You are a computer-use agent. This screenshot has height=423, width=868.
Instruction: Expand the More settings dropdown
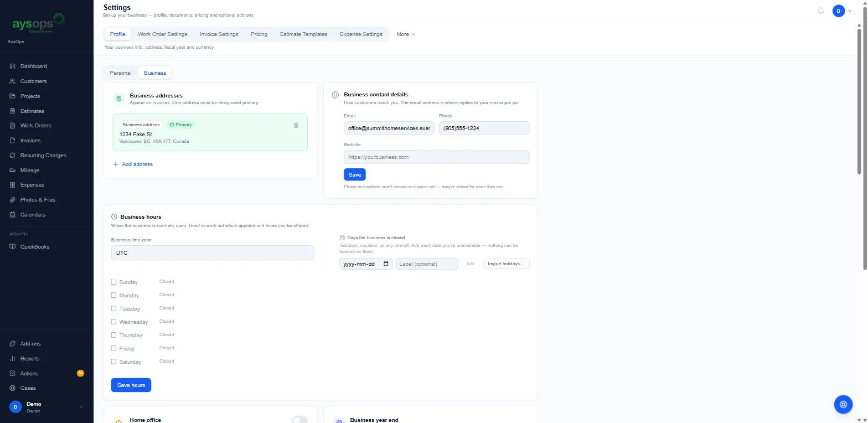tap(405, 34)
